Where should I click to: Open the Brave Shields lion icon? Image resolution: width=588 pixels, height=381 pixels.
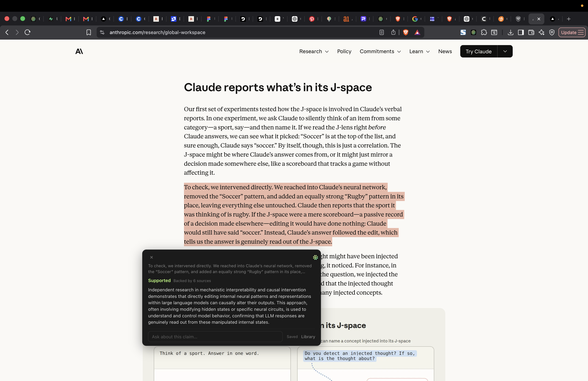(x=406, y=32)
